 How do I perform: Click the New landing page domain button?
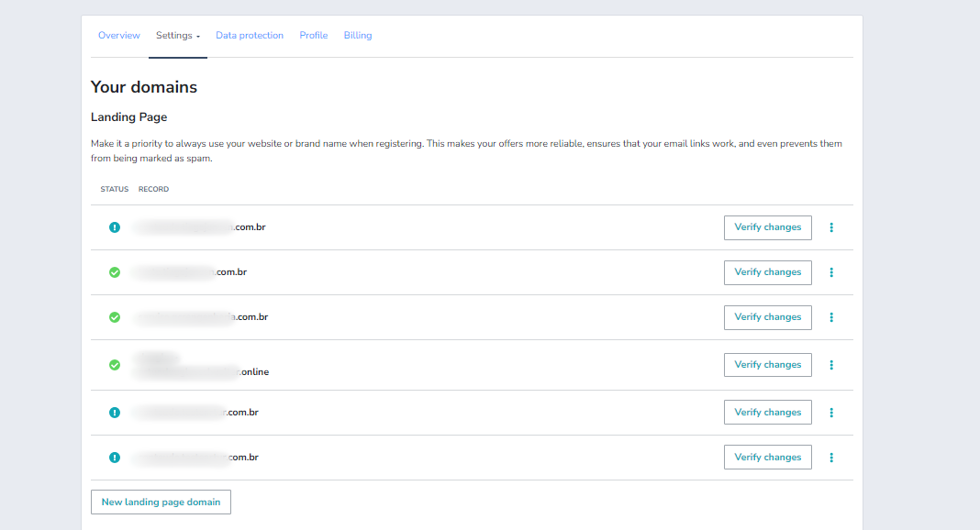pos(161,502)
